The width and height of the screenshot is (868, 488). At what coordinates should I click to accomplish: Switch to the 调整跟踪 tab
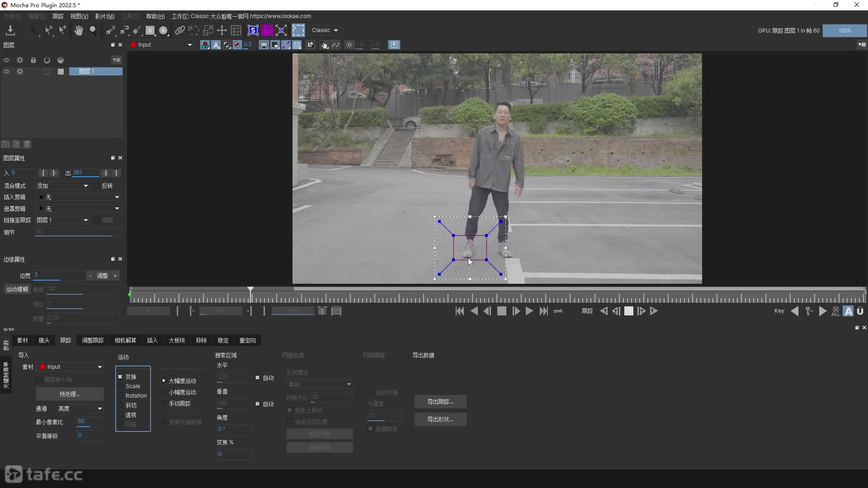tap(93, 341)
